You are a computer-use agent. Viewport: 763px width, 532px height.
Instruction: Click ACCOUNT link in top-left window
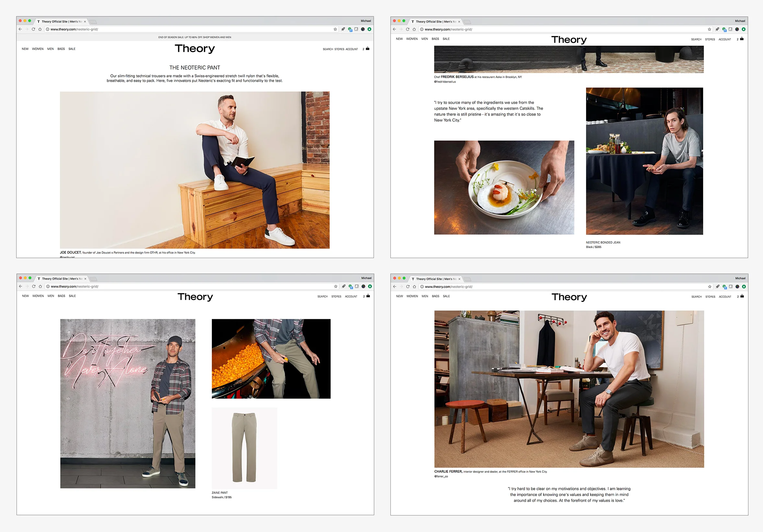coord(352,49)
